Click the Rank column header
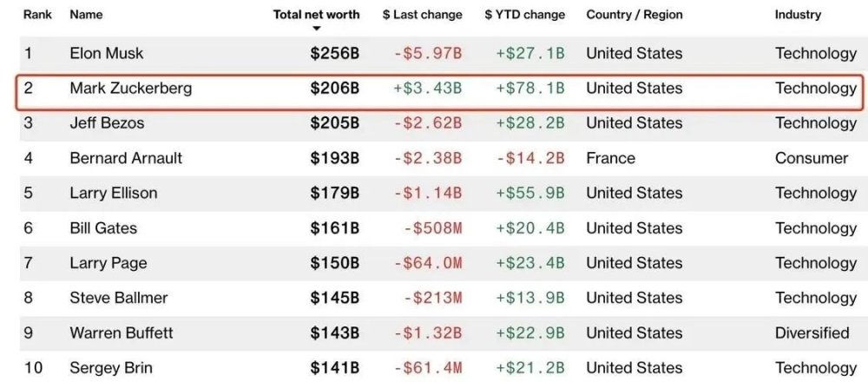This screenshot has height=382, width=868. 37,15
